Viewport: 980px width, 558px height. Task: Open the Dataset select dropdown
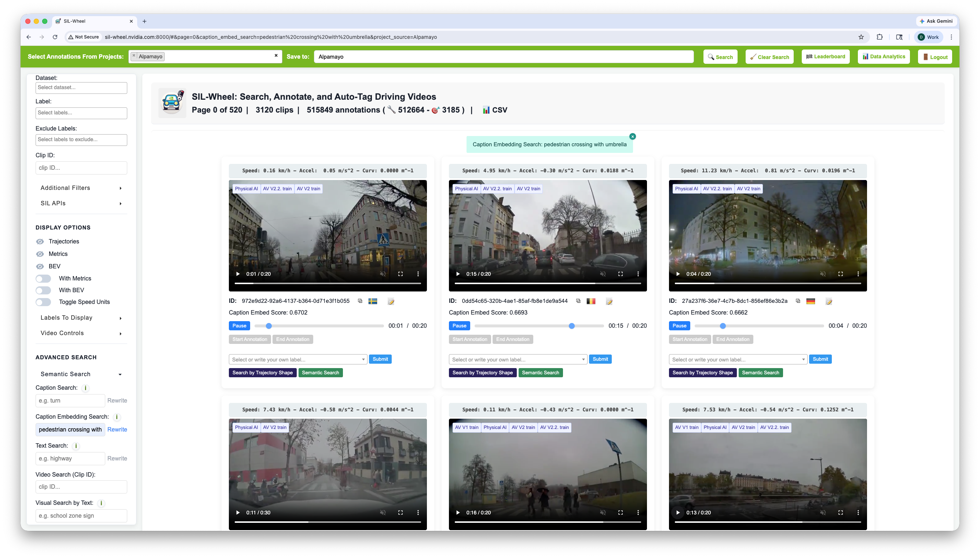pyautogui.click(x=81, y=88)
